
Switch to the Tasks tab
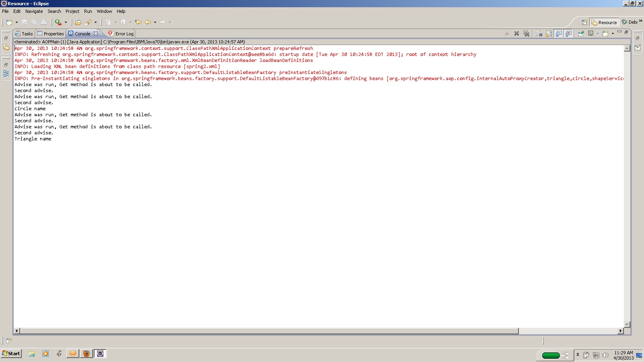coord(24,34)
